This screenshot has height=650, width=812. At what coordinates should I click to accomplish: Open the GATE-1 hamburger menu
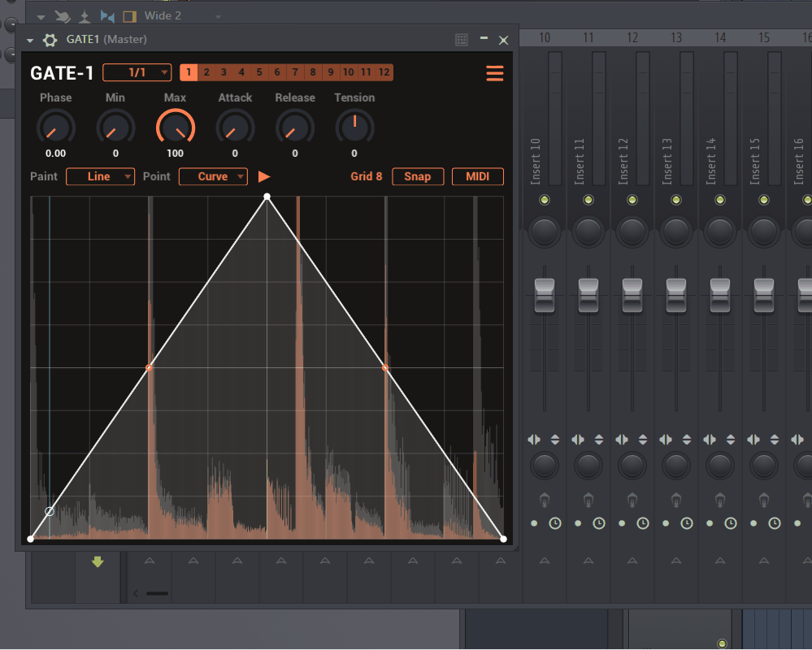pos(494,73)
